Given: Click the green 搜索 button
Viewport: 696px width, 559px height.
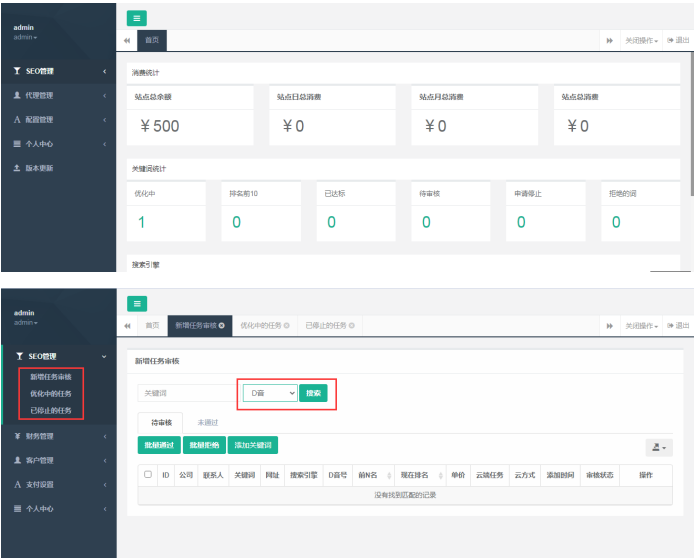Looking at the screenshot, I should [313, 393].
